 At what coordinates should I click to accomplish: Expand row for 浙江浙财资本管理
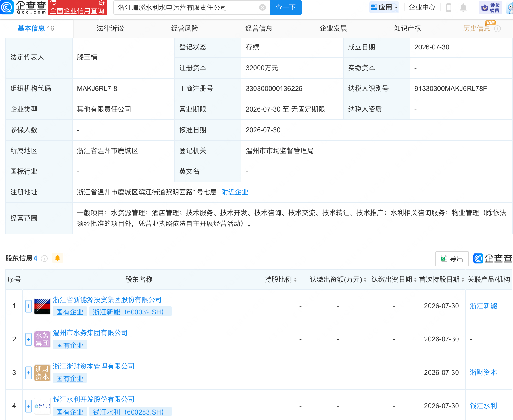[28, 373]
